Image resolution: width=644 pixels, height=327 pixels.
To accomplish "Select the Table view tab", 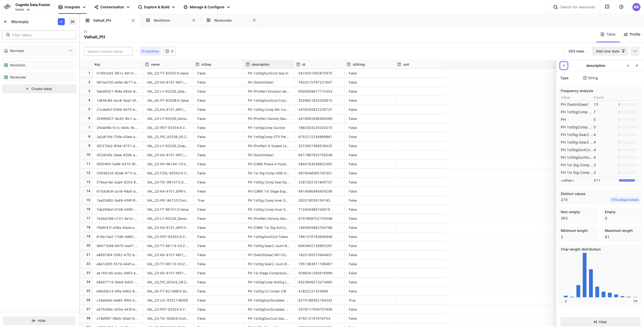I will [x=608, y=34].
